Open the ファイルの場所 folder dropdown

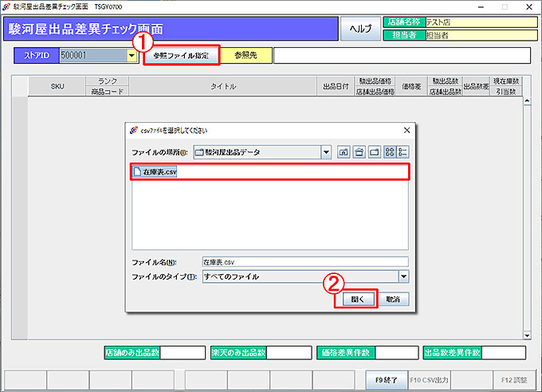(326, 152)
